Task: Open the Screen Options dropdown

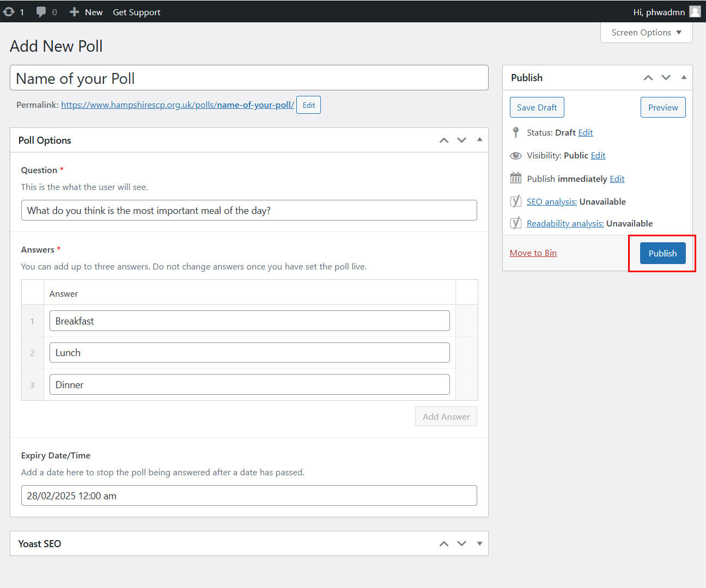Action: 646,33
